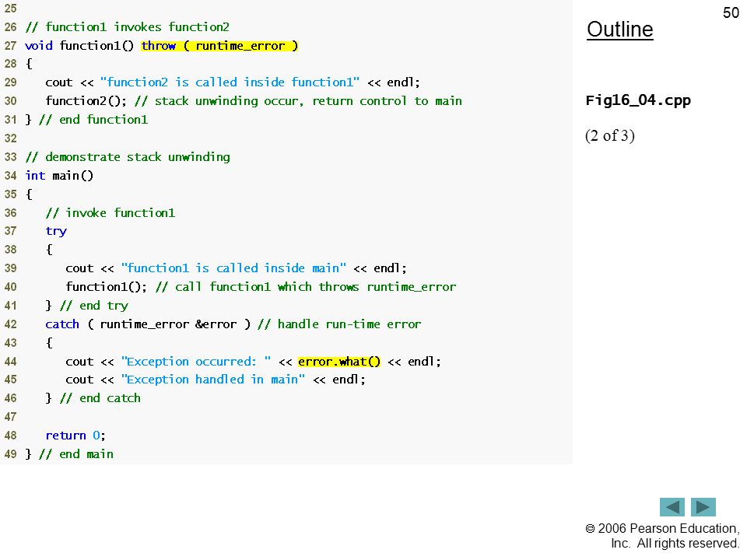Image resolution: width=747 pixels, height=560 pixels.
Task: Click highlighted 'throw ( runtime_error )' text
Action: point(219,46)
